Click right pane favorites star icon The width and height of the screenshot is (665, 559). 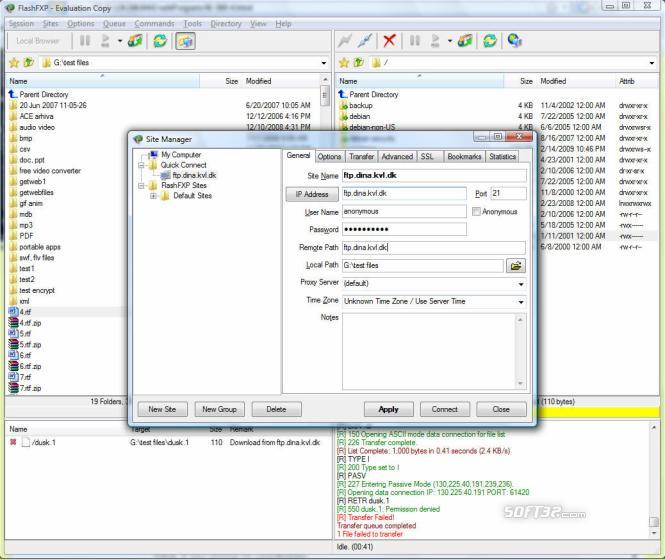[344, 63]
